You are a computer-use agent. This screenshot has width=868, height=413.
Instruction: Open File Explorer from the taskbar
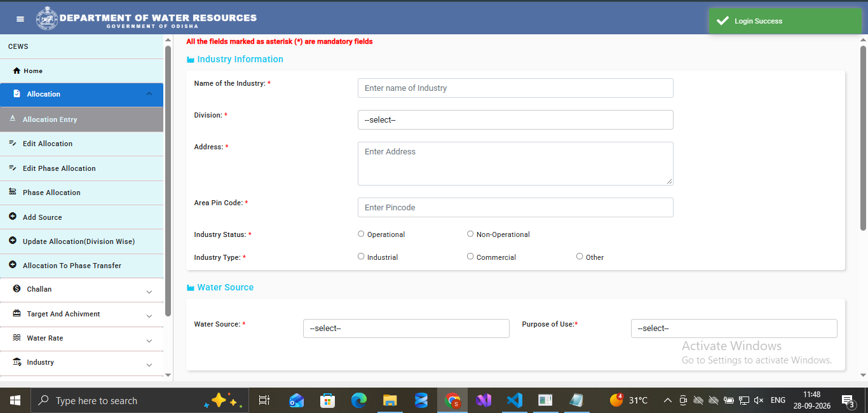pyautogui.click(x=390, y=400)
